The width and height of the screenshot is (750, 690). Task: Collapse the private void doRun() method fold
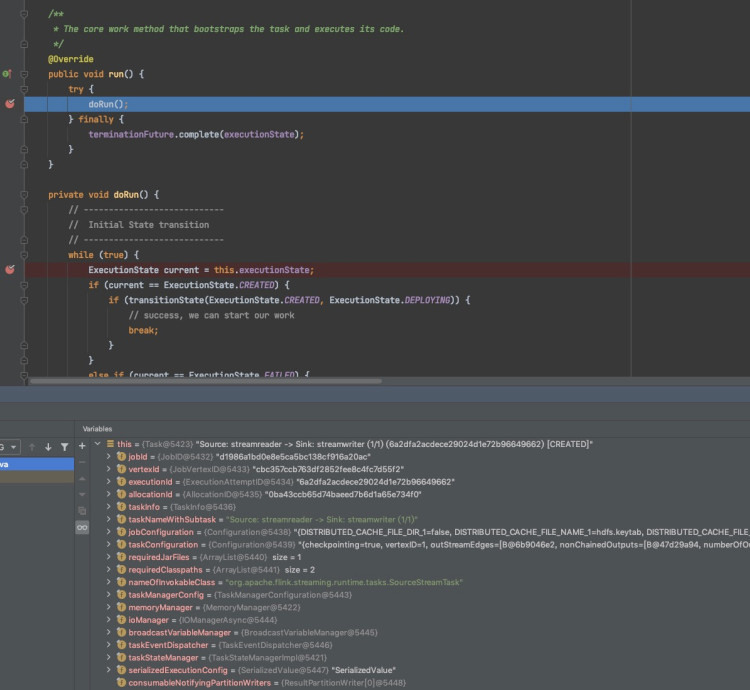click(x=24, y=195)
